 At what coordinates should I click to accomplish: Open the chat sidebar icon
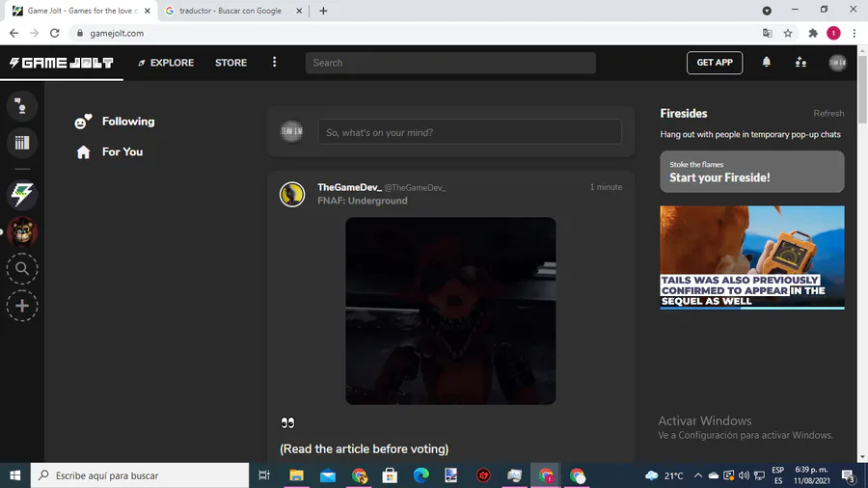(22, 106)
